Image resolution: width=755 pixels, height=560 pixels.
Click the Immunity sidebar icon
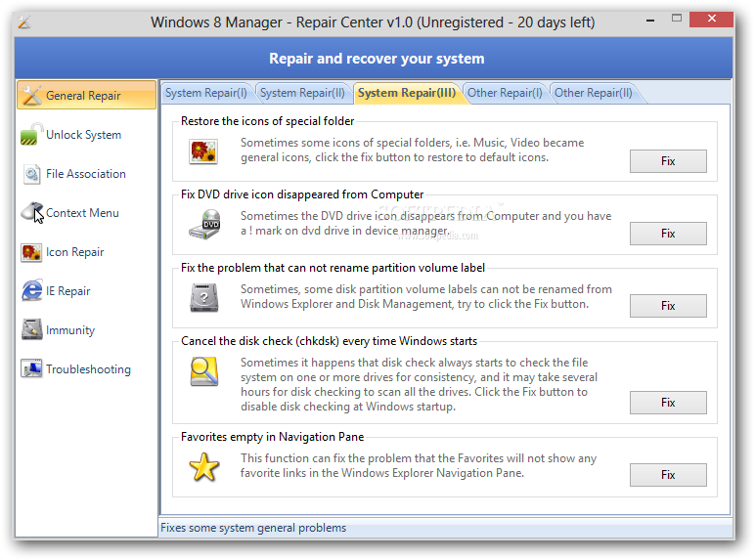(31, 330)
